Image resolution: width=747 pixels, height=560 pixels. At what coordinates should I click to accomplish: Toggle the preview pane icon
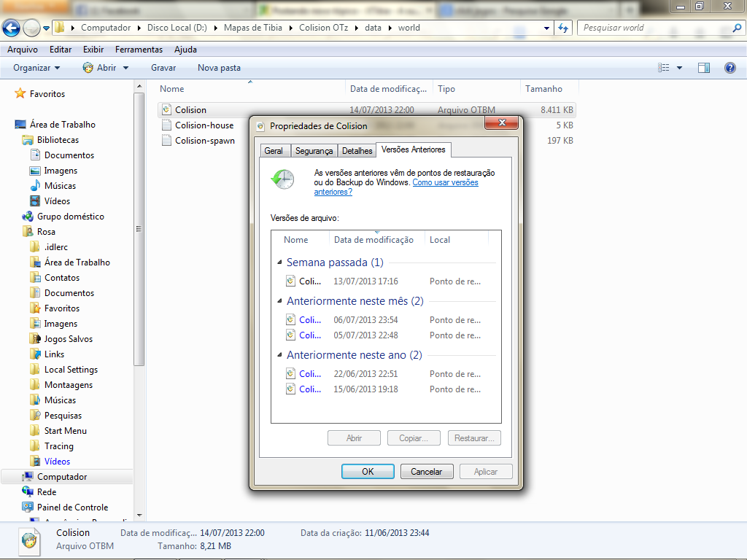click(x=704, y=68)
